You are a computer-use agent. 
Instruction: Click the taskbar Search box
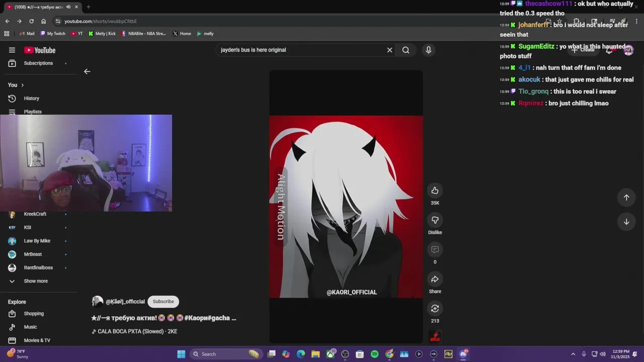[226, 354]
